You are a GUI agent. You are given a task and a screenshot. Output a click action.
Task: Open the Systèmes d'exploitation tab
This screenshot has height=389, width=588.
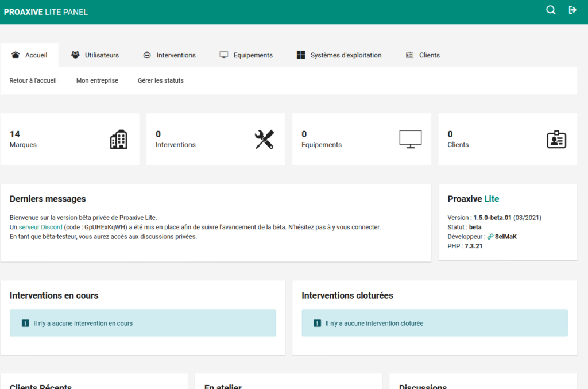[339, 55]
